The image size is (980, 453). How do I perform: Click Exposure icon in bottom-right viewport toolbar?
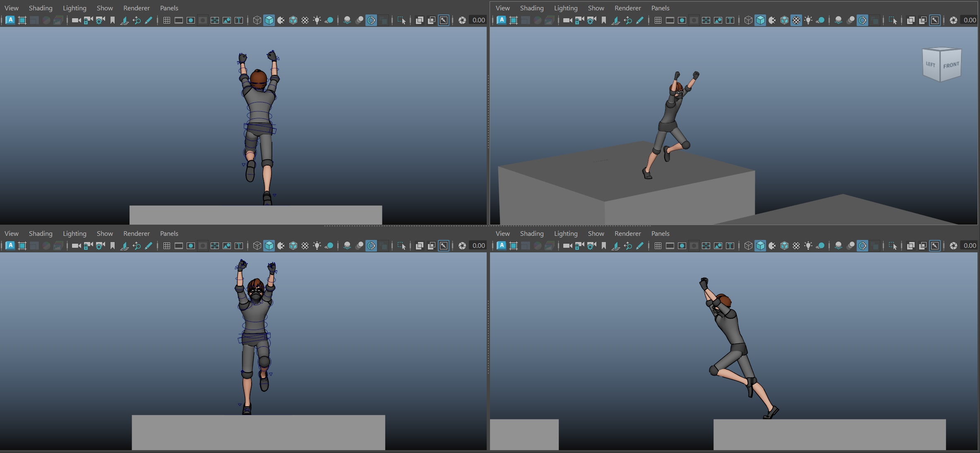point(953,246)
